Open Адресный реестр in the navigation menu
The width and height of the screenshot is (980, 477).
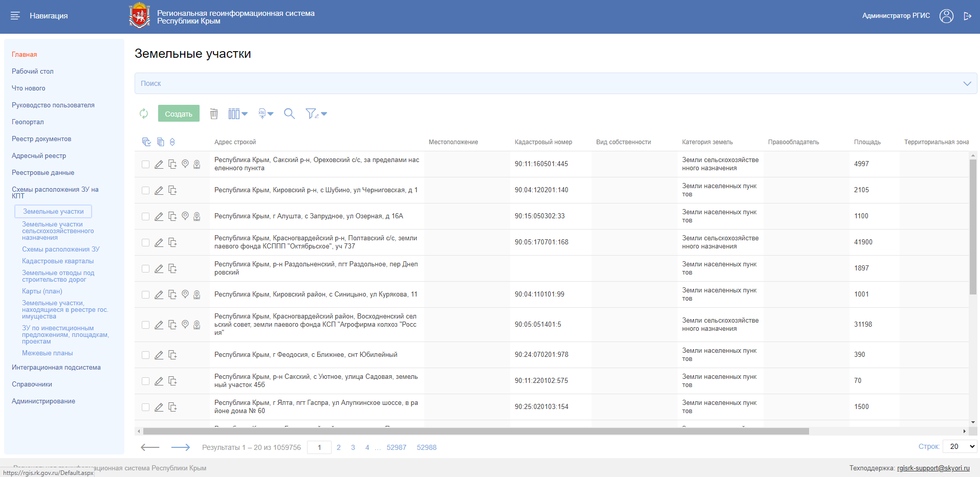[x=39, y=155]
